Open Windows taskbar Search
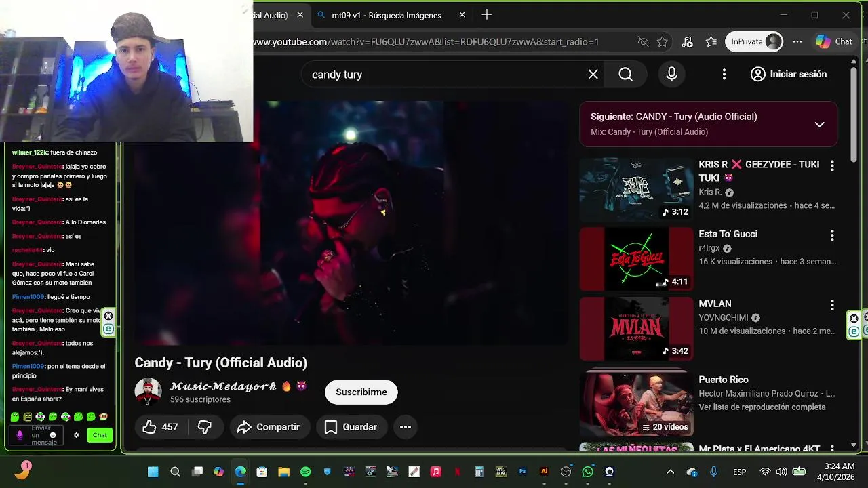The image size is (868, 488). click(x=175, y=472)
